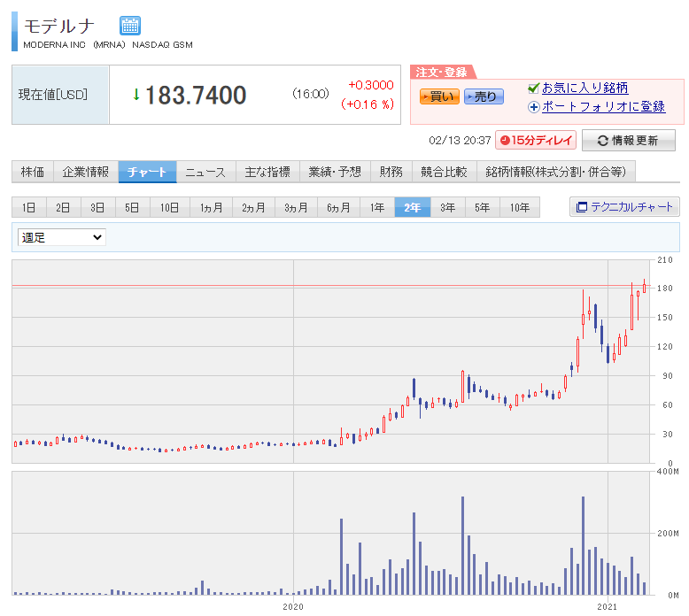The image size is (689, 616).
Task: Select the 3日 chart period
Action: point(98,207)
